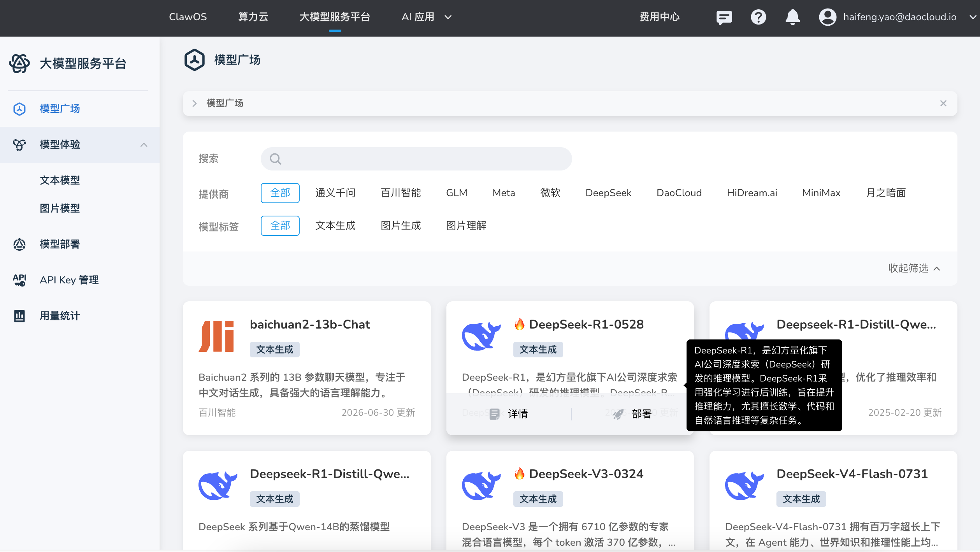The width and height of the screenshot is (980, 552).
Task: Click the 模型体验 sidebar icon
Action: pos(19,144)
